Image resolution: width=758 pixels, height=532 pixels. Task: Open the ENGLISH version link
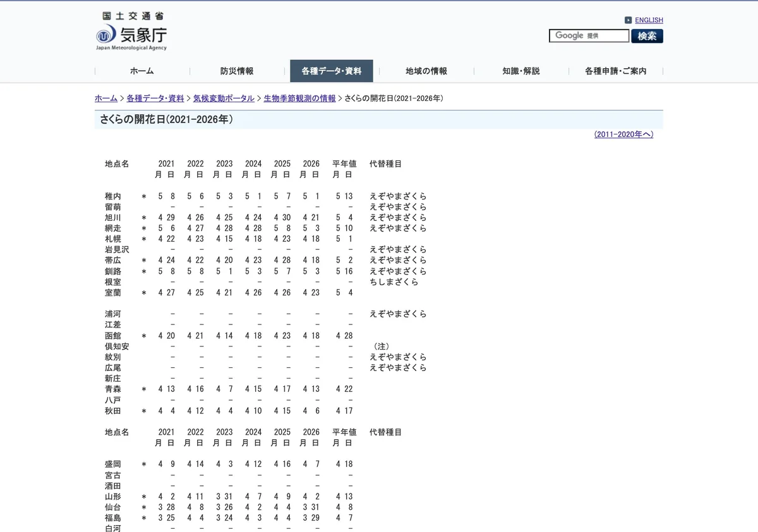[649, 20]
